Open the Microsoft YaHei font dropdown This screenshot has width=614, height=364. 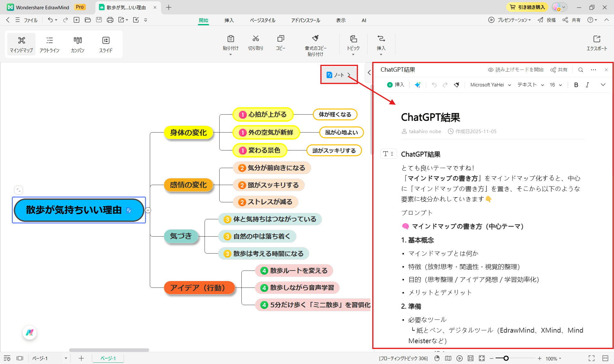point(490,85)
